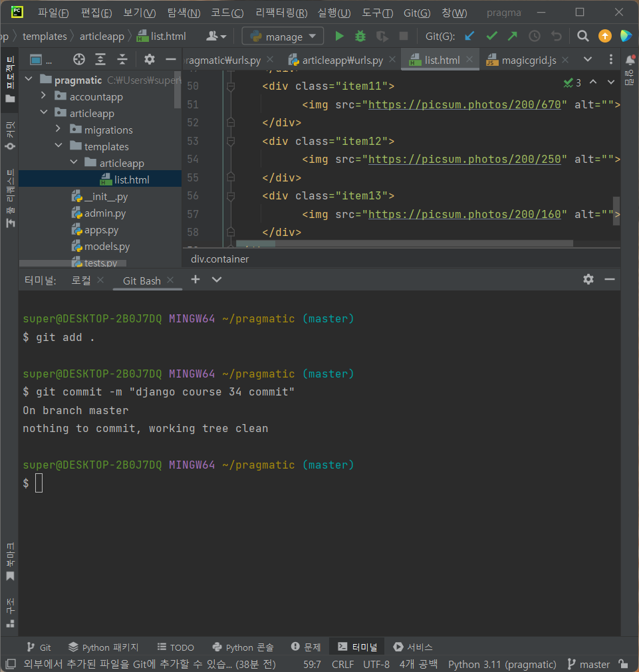Expand the migrations folder

click(59, 130)
